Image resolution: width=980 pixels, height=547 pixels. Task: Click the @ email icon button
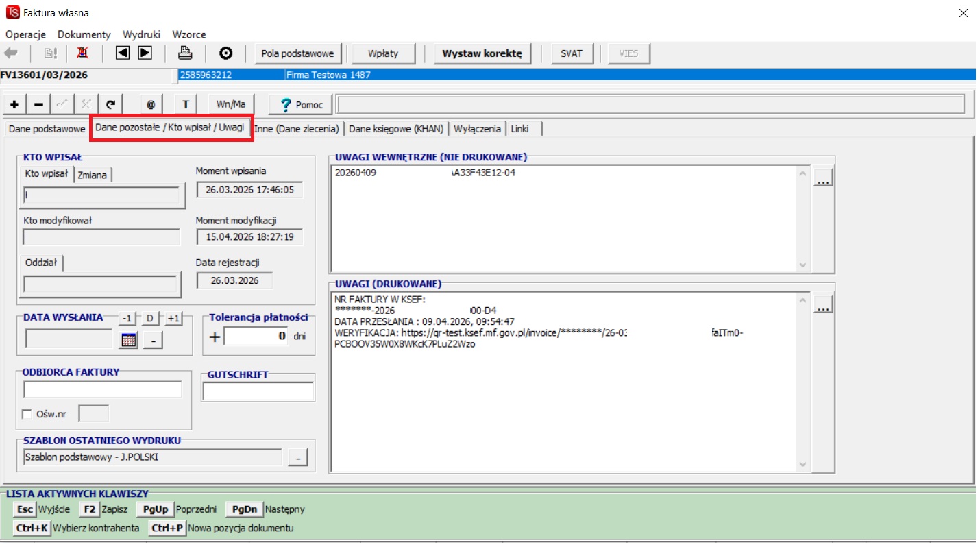pos(151,104)
